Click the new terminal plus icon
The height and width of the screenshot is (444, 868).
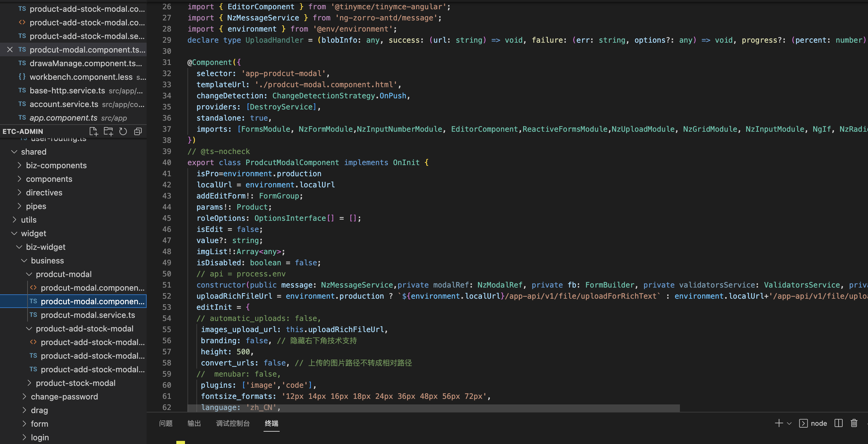778,423
